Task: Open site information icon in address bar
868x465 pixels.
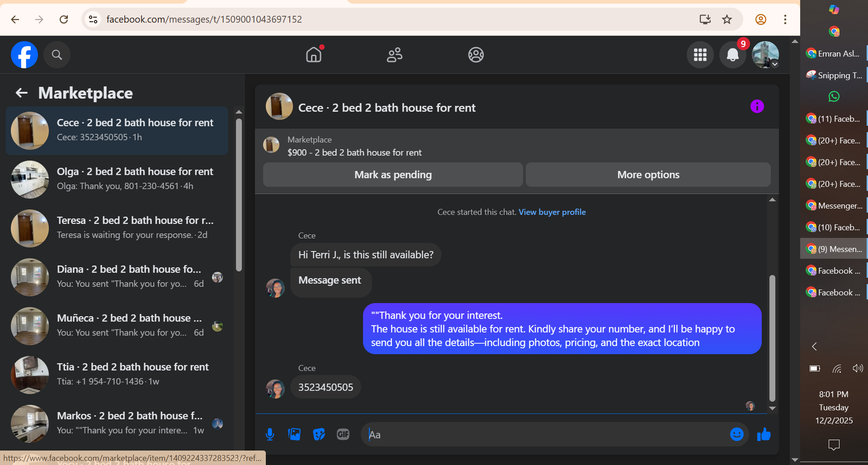Action: click(x=93, y=19)
